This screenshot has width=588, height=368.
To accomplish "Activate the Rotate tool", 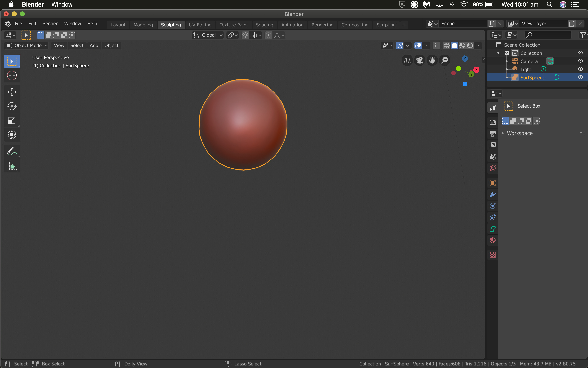I will tap(12, 106).
